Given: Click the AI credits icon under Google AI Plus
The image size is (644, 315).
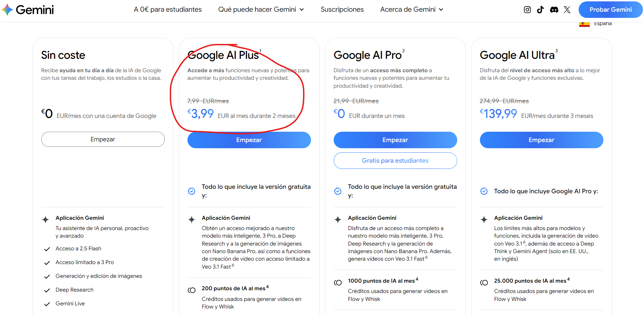Looking at the screenshot, I should (x=192, y=290).
